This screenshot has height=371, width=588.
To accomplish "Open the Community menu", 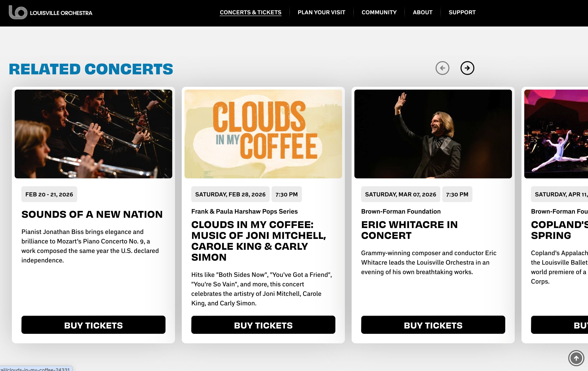I will click(379, 12).
